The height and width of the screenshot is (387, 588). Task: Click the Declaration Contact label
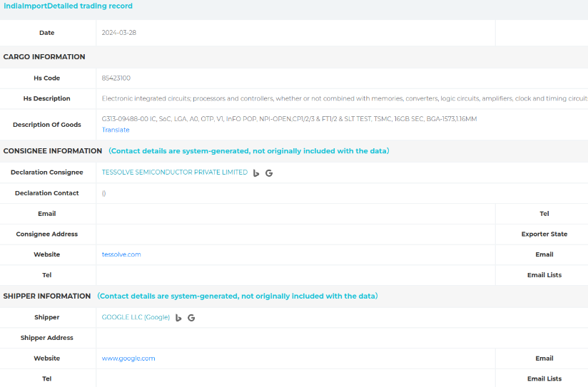coord(47,193)
